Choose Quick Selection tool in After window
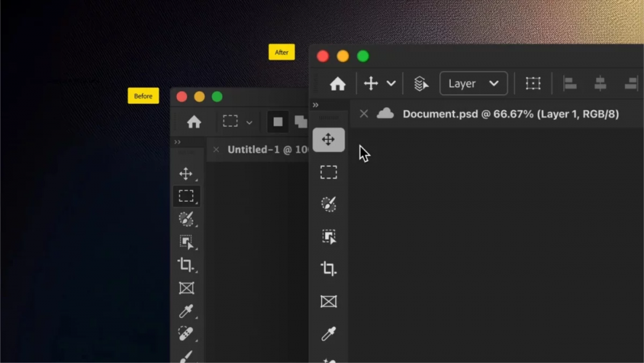The image size is (644, 363). pos(328,204)
